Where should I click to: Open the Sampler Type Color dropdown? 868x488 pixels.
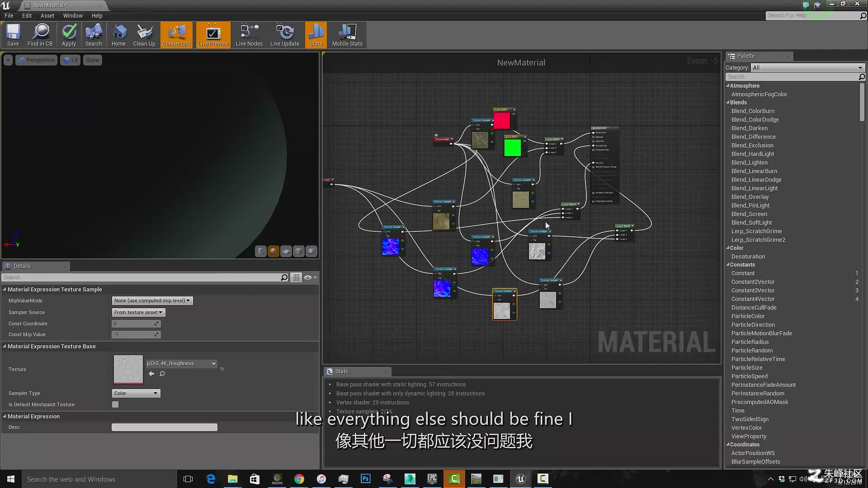pyautogui.click(x=136, y=393)
